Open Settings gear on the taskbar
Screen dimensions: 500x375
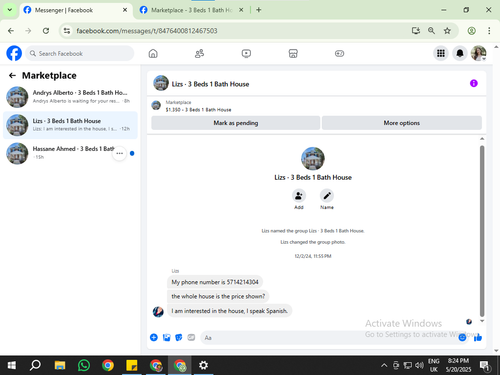click(203, 365)
